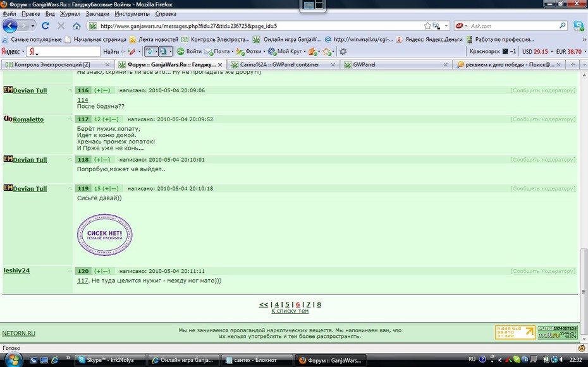Click Войти in Yandex bar
The width and height of the screenshot is (588, 367).
point(190,51)
